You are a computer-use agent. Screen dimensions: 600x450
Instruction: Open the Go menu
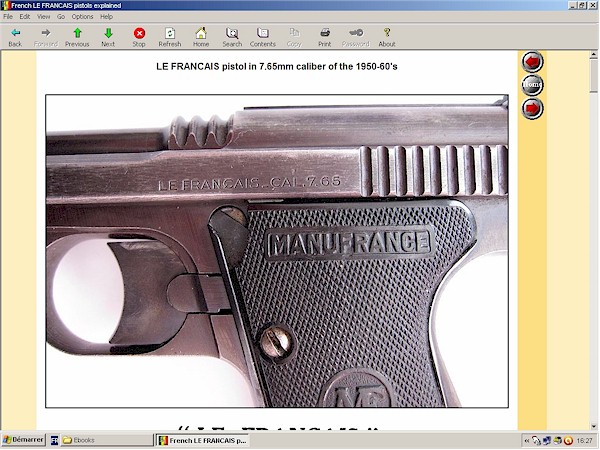tap(61, 16)
